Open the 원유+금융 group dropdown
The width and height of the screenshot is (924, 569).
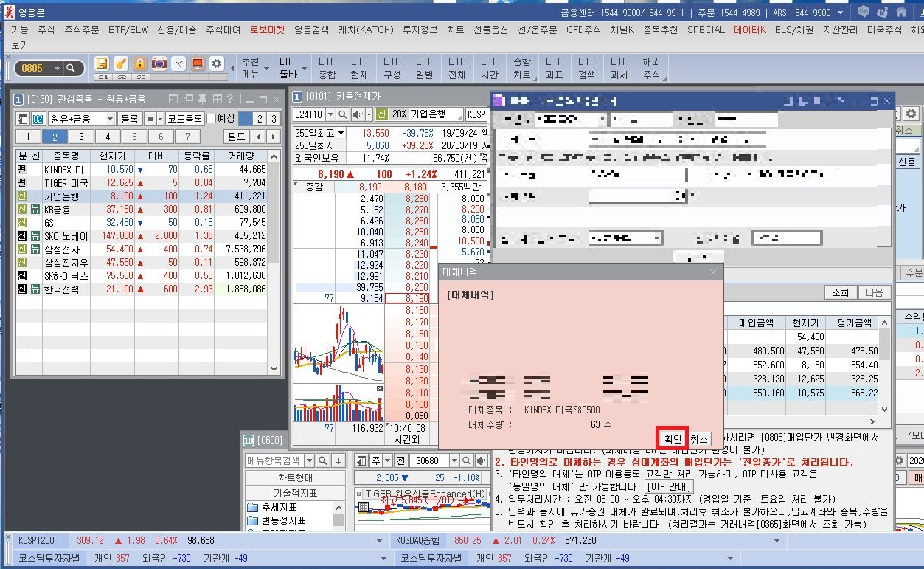pos(110,119)
